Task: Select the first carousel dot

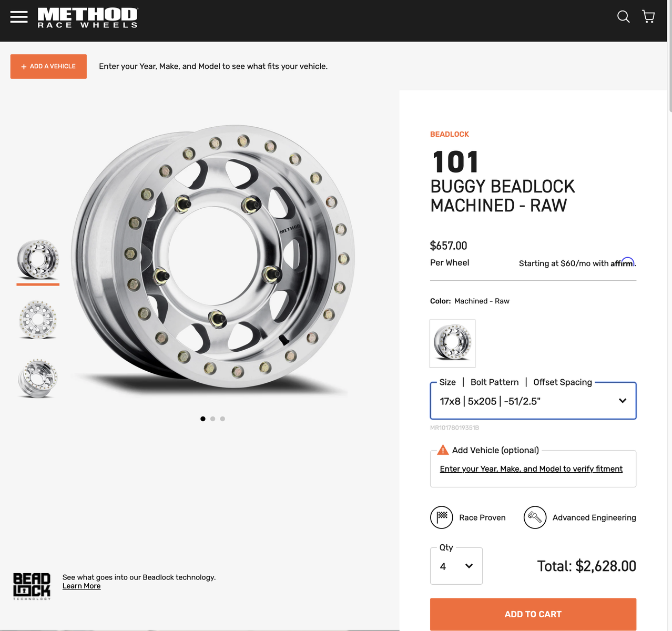Action: (203, 419)
